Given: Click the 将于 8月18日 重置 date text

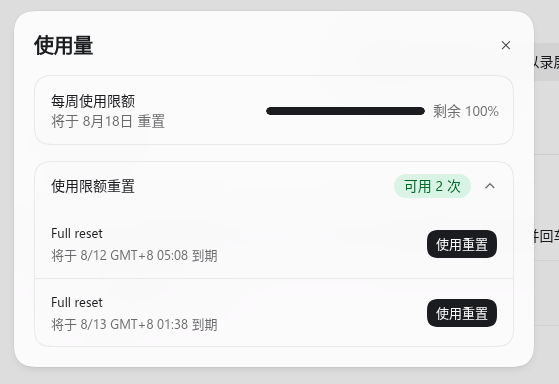Looking at the screenshot, I should [108, 121].
